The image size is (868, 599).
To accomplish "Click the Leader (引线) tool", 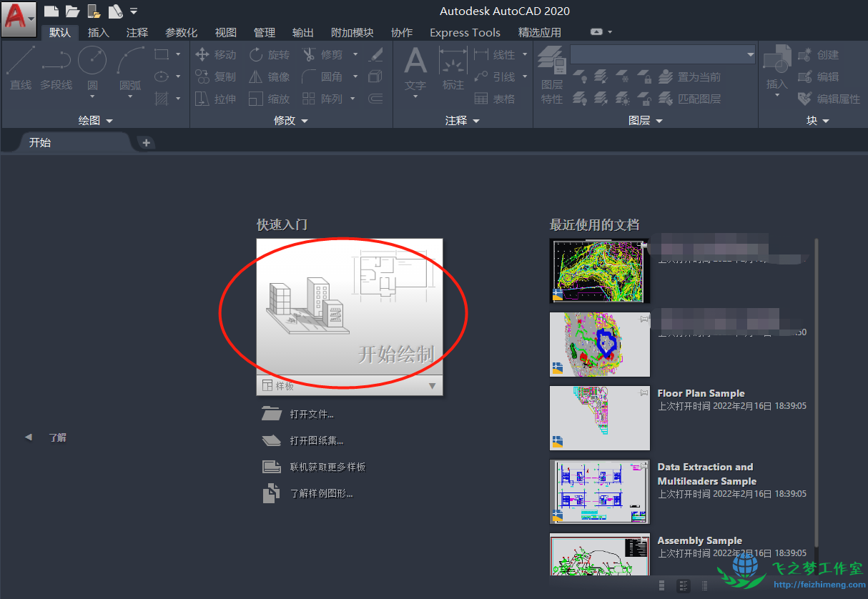I will tap(494, 76).
